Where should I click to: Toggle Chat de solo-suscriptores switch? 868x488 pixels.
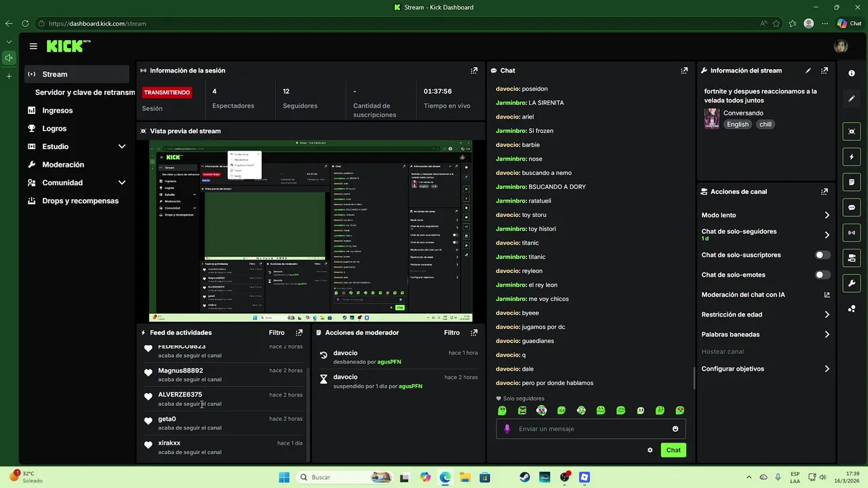tap(823, 255)
